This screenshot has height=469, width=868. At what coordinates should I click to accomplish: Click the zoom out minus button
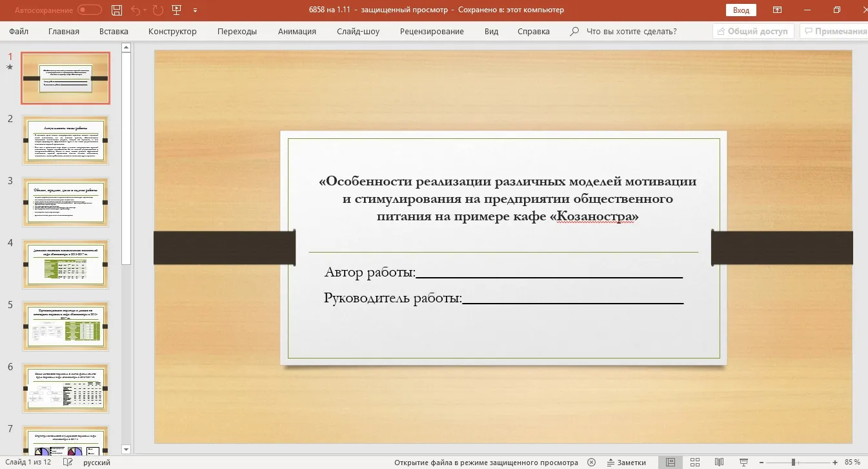pos(762,463)
